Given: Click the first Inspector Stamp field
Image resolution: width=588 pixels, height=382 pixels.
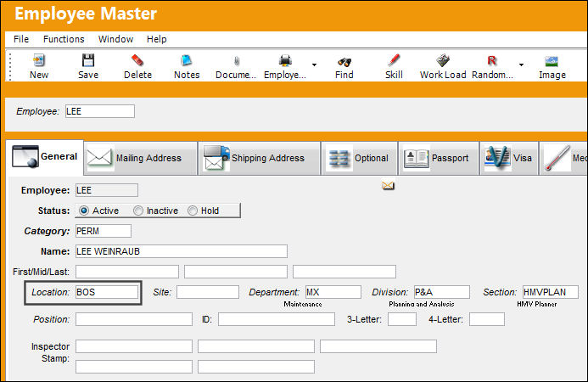Looking at the screenshot, I should [134, 346].
